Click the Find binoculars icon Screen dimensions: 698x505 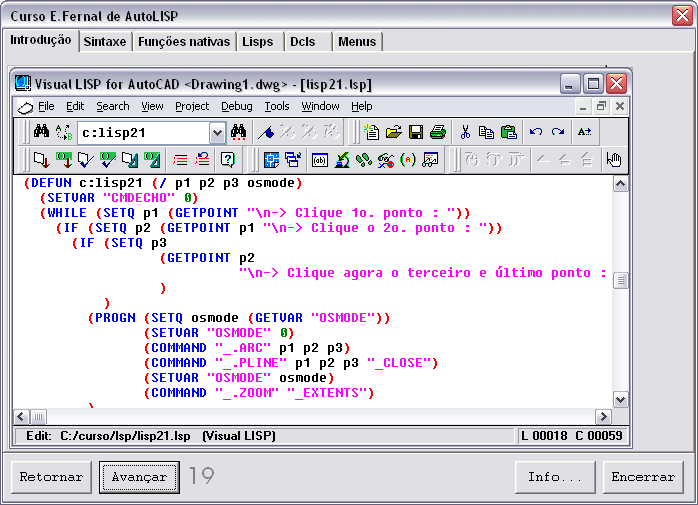[41, 132]
